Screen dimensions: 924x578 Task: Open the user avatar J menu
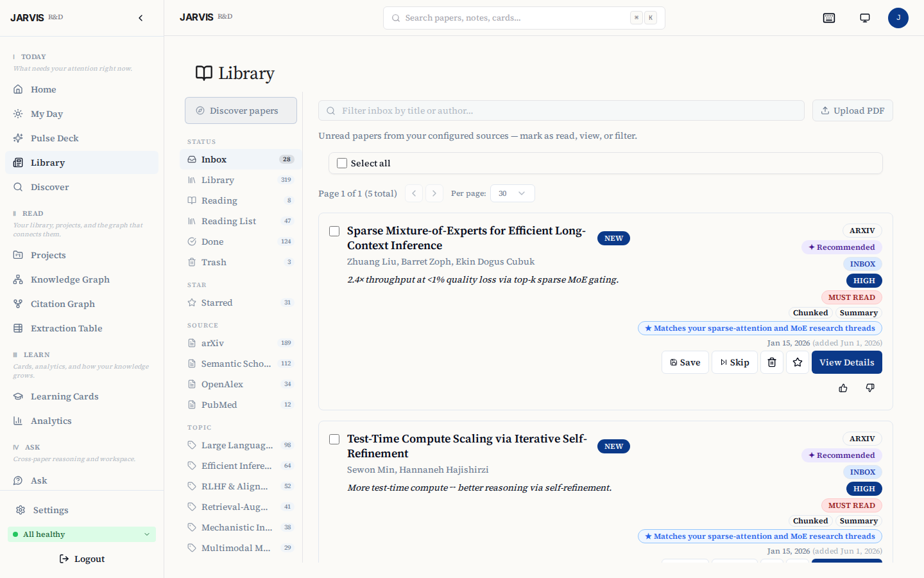click(x=898, y=18)
